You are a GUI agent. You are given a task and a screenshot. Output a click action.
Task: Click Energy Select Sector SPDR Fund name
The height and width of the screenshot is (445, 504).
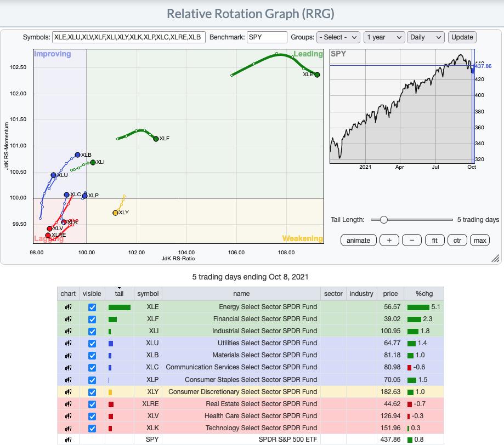268,307
